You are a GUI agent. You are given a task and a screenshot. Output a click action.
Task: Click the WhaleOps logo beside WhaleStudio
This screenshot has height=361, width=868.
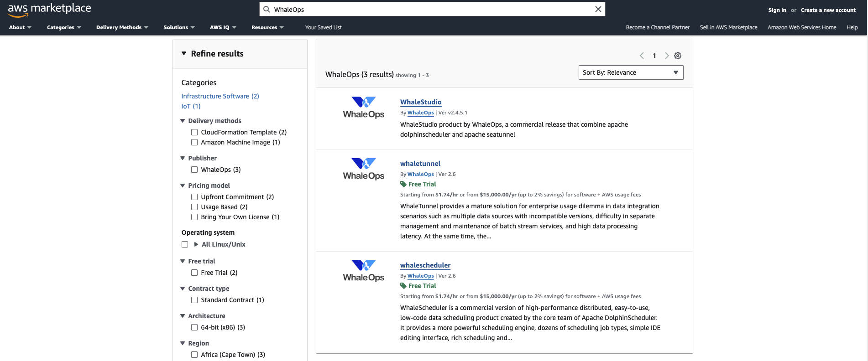[364, 108]
